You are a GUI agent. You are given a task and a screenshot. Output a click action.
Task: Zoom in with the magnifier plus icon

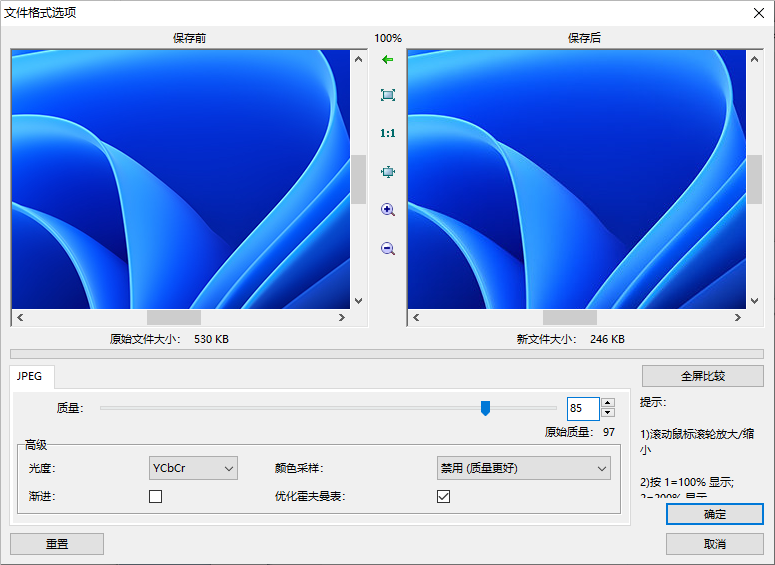(387, 210)
